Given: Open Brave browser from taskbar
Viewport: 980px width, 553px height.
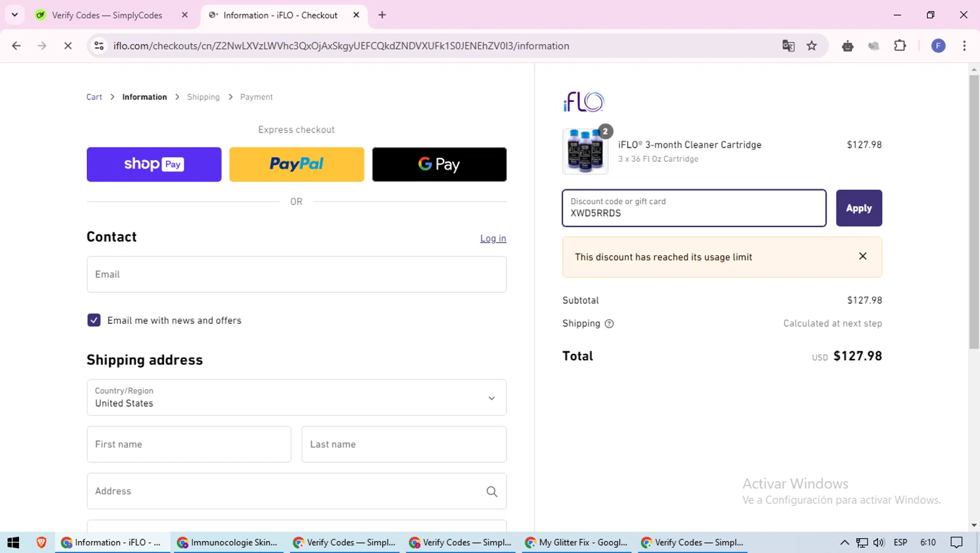Looking at the screenshot, I should tap(41, 543).
